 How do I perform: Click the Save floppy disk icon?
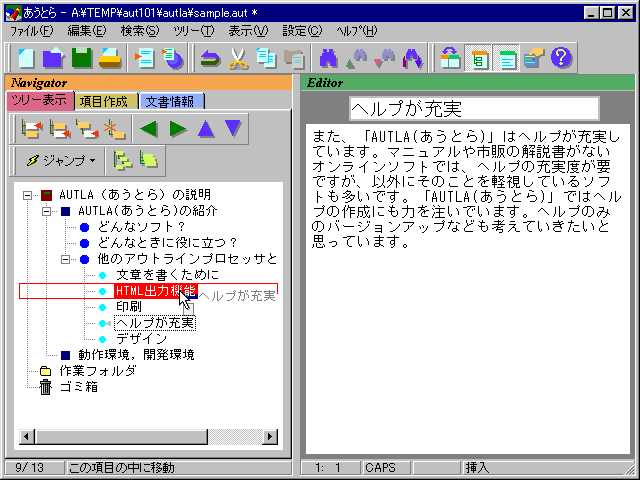click(82, 58)
